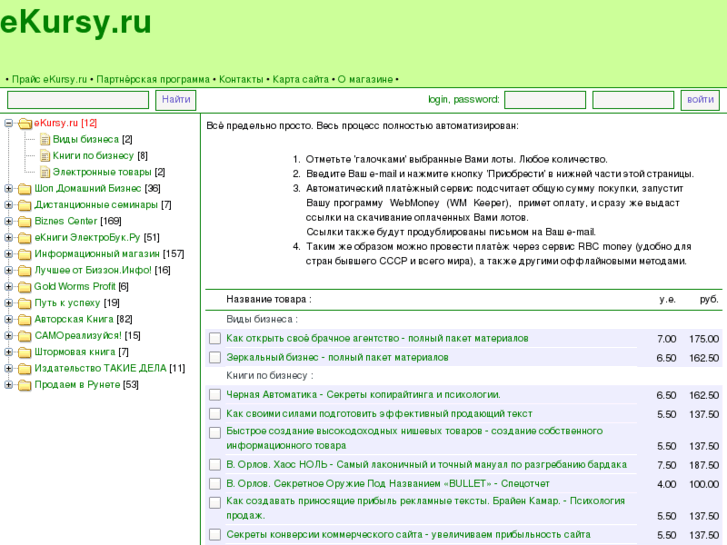Click the folder icon of Продаем в Рунете
The width and height of the screenshot is (727, 545).
coord(25,385)
